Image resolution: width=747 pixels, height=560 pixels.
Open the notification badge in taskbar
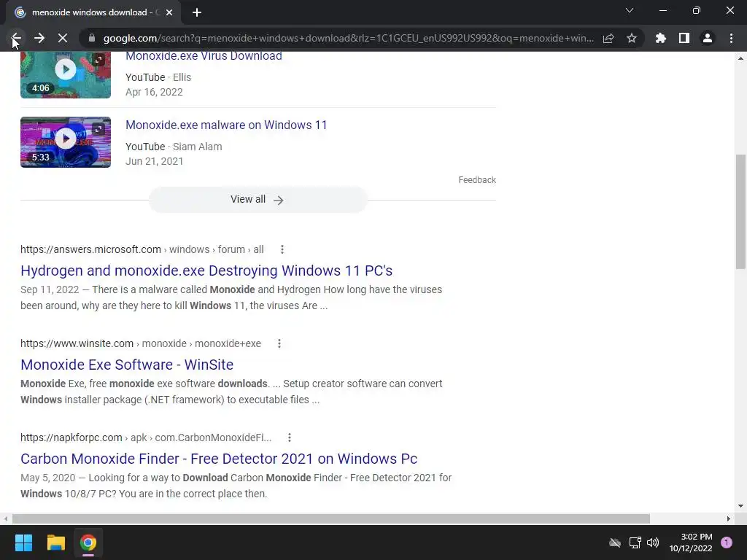point(727,542)
